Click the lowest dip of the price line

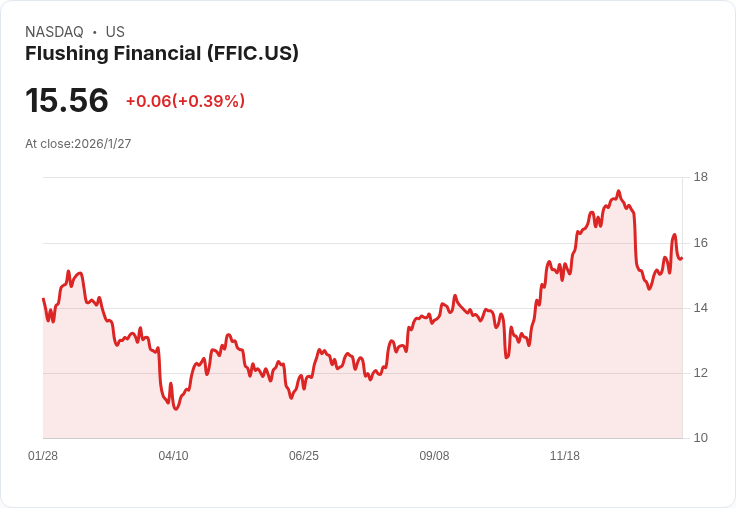(176, 409)
